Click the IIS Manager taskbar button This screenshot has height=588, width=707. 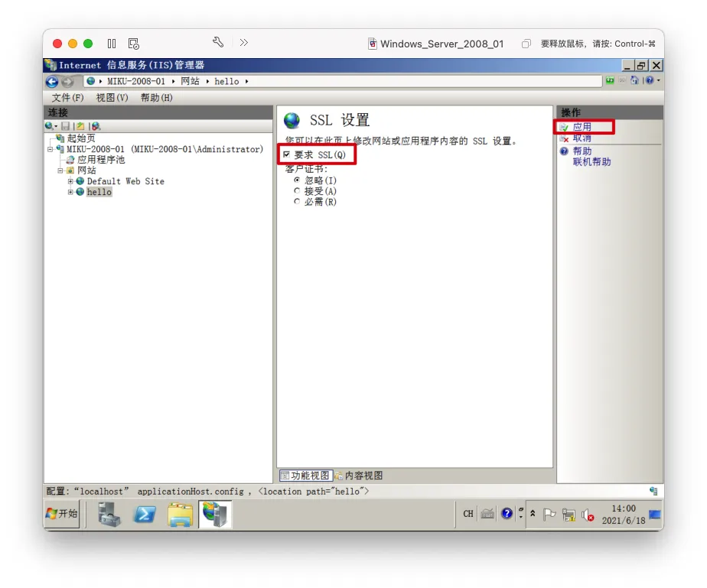pyautogui.click(x=215, y=514)
